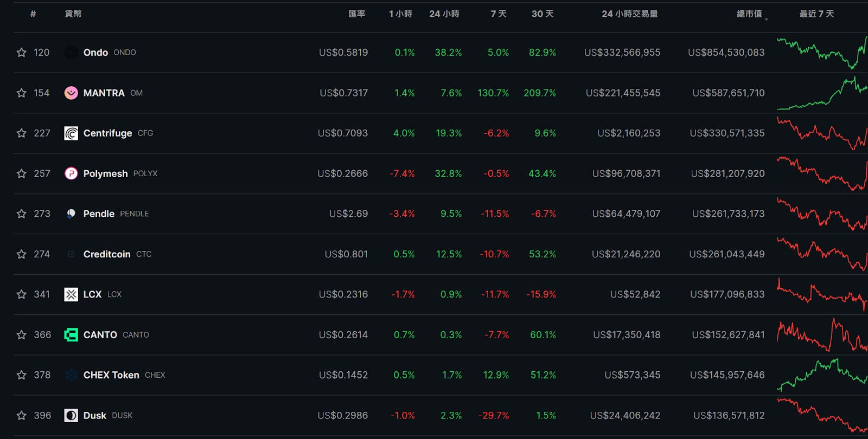Click the Dusk logo icon
The height and width of the screenshot is (439, 868).
pos(71,415)
